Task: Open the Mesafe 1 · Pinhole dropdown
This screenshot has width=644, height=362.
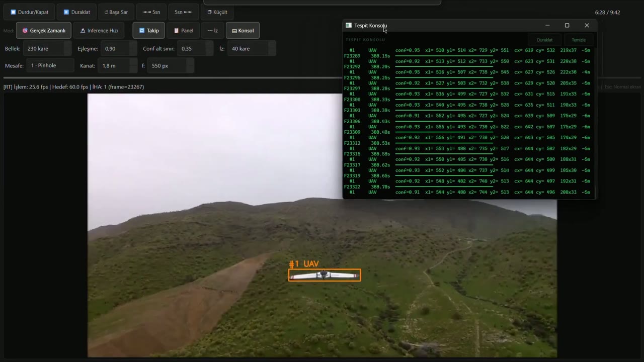Action: click(50, 65)
